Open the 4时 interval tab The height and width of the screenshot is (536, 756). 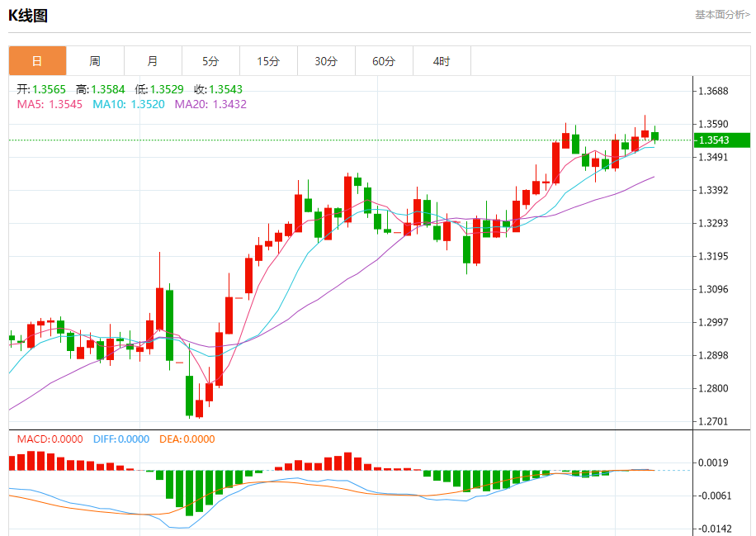tap(442, 61)
